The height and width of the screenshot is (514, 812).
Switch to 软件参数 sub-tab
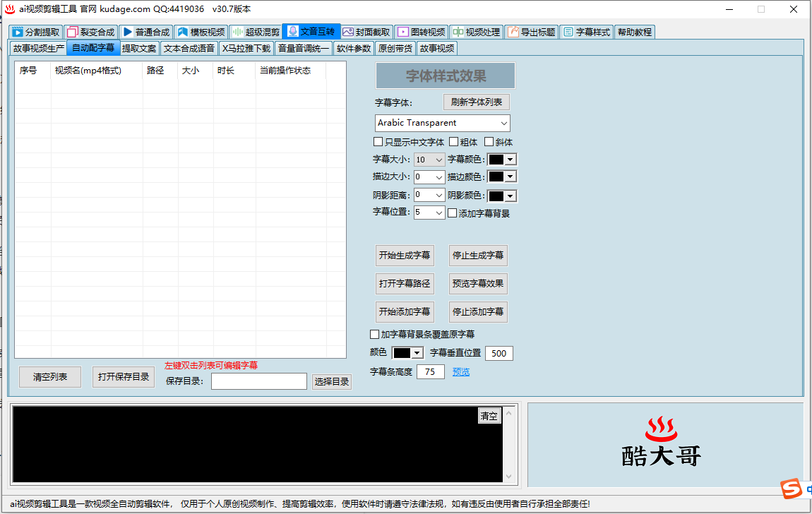pyautogui.click(x=354, y=48)
